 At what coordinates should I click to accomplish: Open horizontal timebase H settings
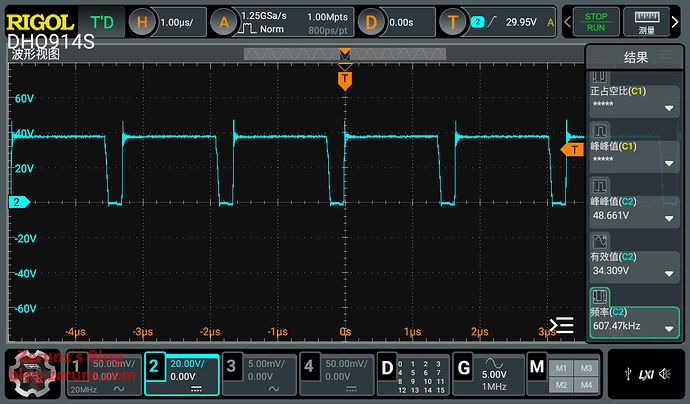(146, 22)
